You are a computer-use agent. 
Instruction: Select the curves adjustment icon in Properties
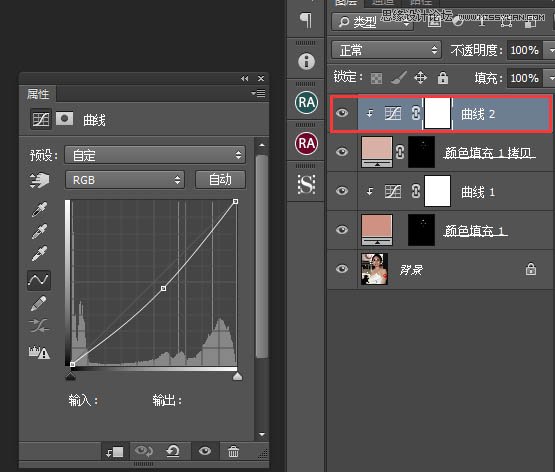click(41, 119)
